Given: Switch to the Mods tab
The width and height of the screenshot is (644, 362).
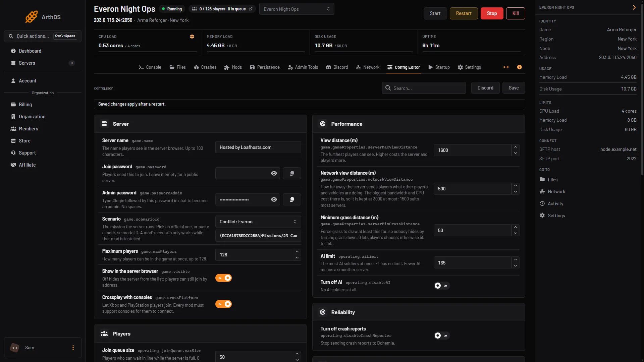Looking at the screenshot, I should click(233, 67).
